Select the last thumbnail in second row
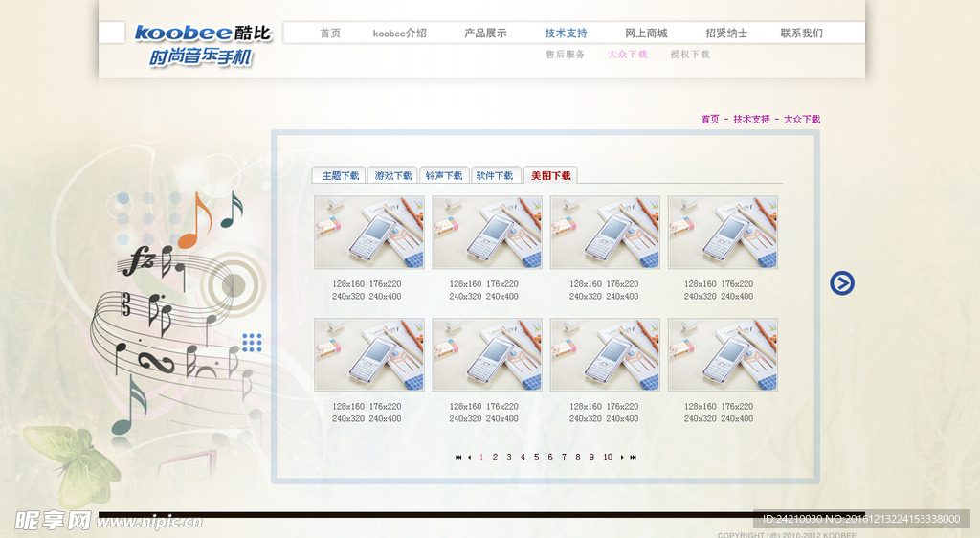980x538 pixels. tap(723, 355)
